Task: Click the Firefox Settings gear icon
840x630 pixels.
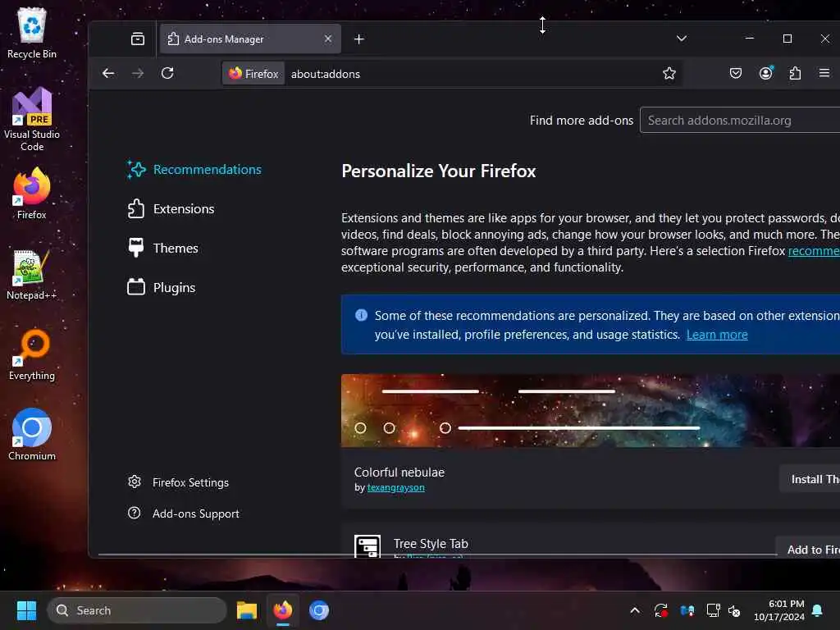Action: pyautogui.click(x=135, y=482)
